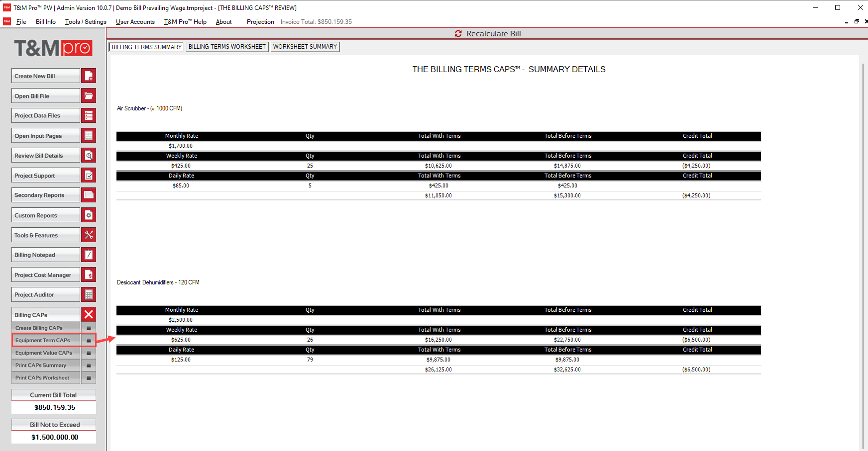
Task: Select Print CAPs Worksheet submenu item
Action: tap(46, 378)
